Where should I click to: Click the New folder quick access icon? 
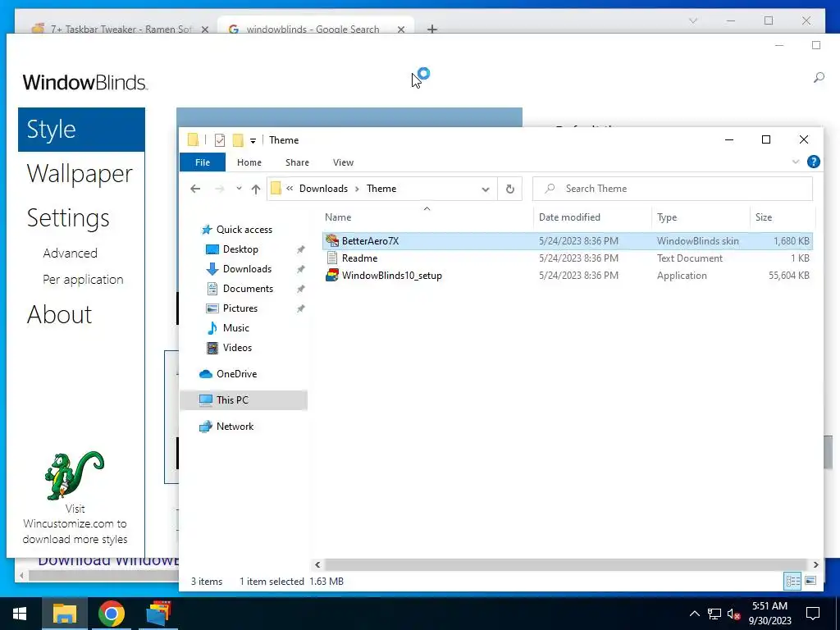tap(239, 139)
